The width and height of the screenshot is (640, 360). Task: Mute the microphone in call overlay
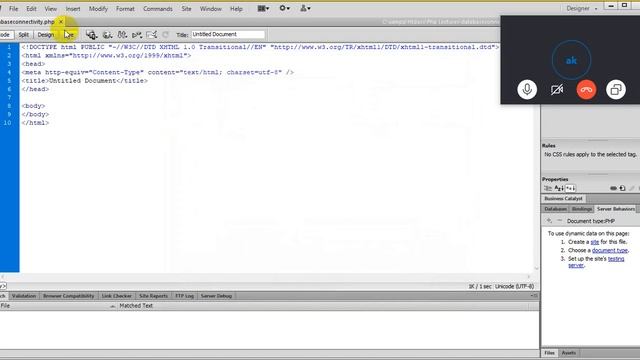point(527,89)
